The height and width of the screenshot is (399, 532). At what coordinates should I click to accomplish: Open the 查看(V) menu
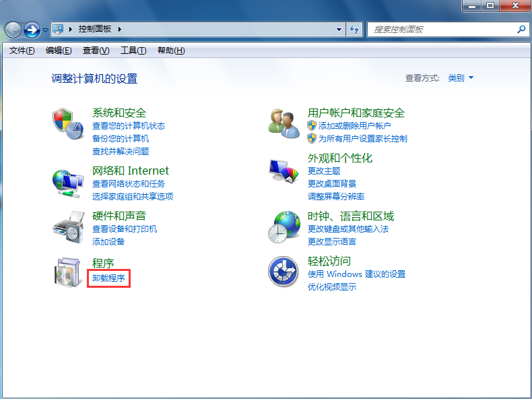pos(96,51)
